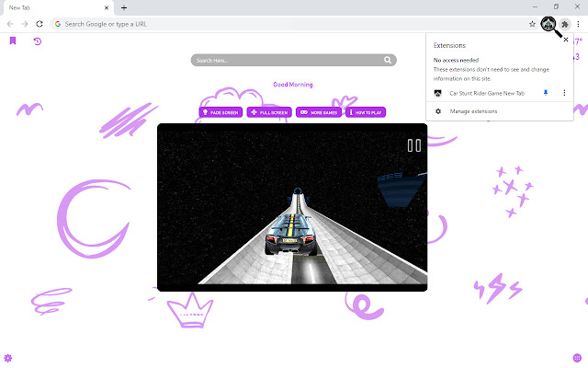Click the magnifier icon in page search bar

click(388, 60)
